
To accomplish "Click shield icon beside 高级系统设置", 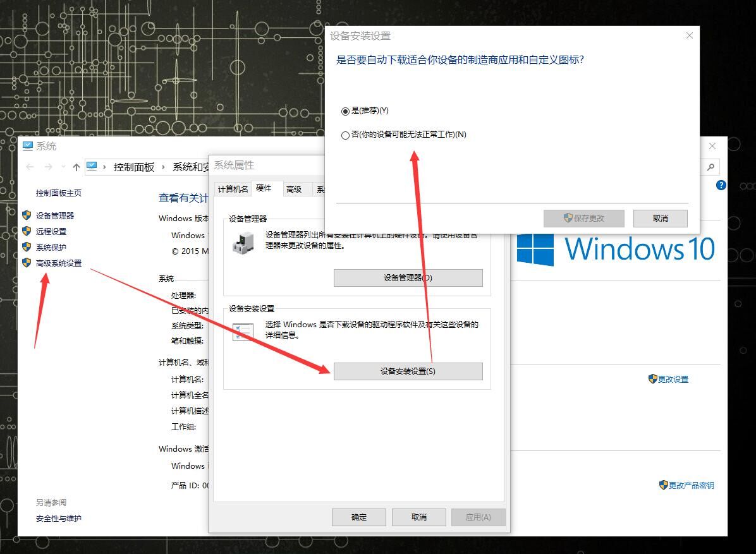I will pos(27,263).
